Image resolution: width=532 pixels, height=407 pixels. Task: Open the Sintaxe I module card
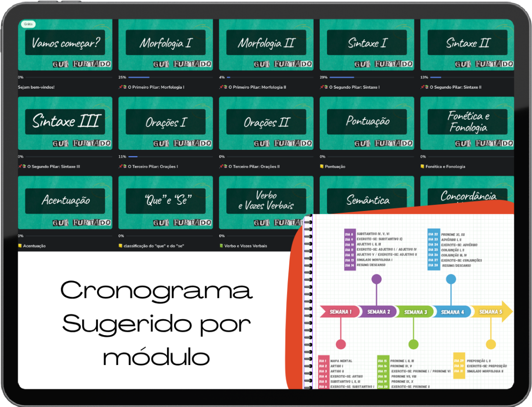point(367,44)
